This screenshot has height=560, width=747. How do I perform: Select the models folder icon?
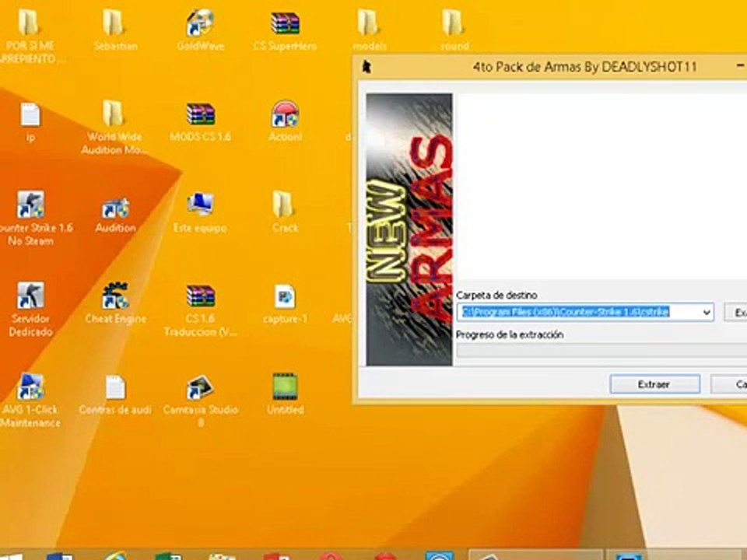click(369, 23)
